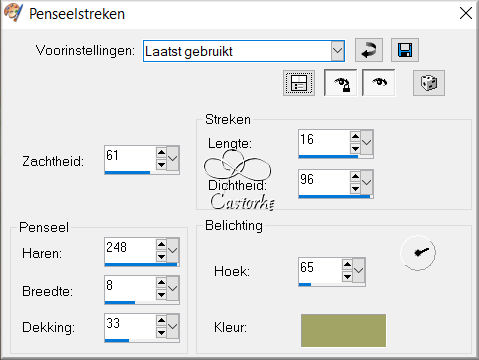
Task: Decrease Breedte with the down arrow
Action: pos(161,295)
